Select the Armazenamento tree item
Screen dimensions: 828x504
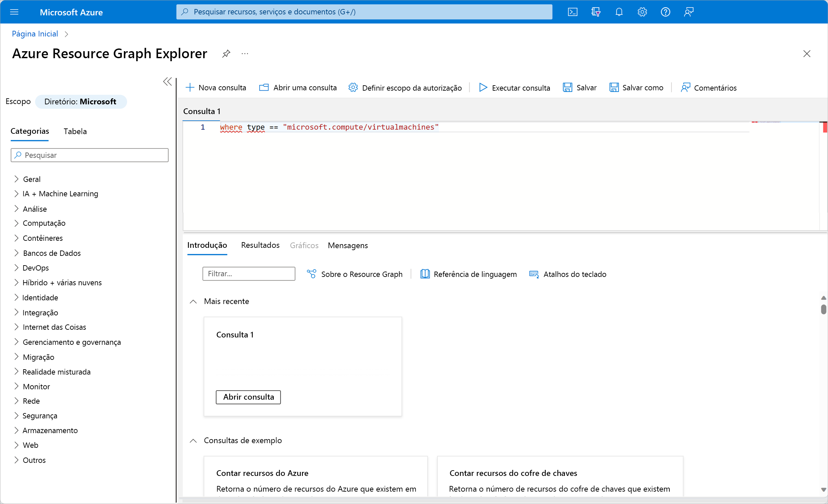click(50, 430)
